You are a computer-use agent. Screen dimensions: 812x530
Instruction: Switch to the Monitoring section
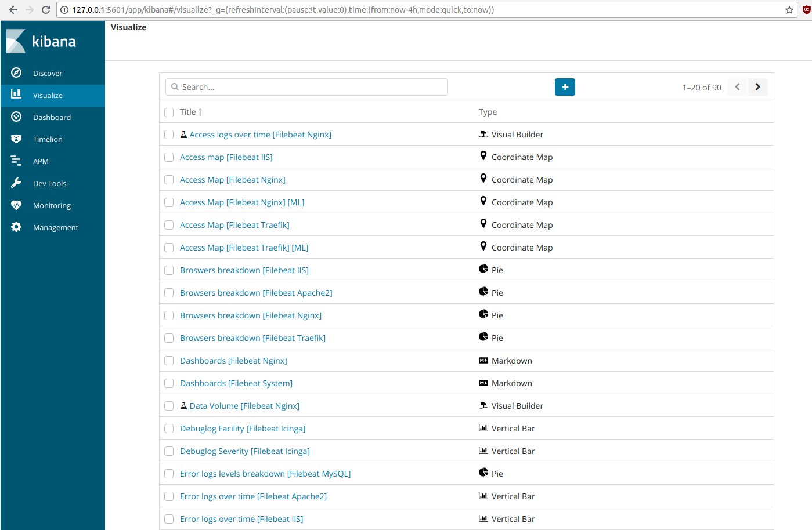click(52, 205)
